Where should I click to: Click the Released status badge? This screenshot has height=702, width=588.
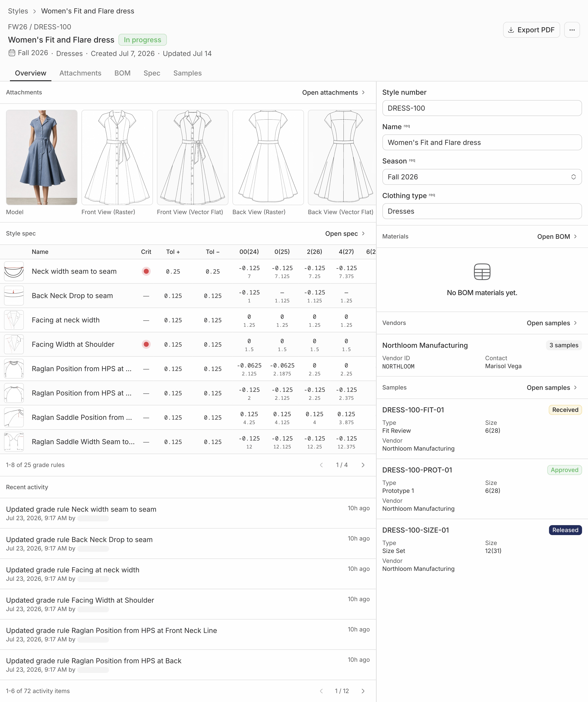[565, 530]
